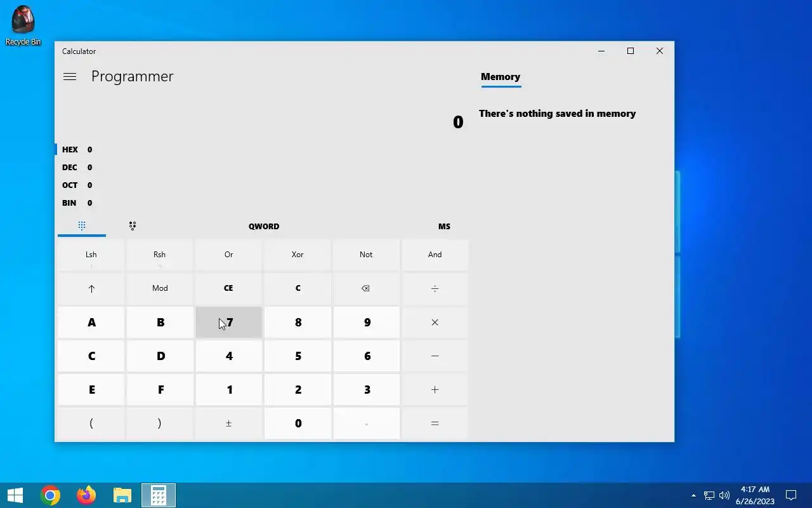The height and width of the screenshot is (508, 812).
Task: Switch to the bit toggling keypad
Action: pyautogui.click(x=133, y=226)
